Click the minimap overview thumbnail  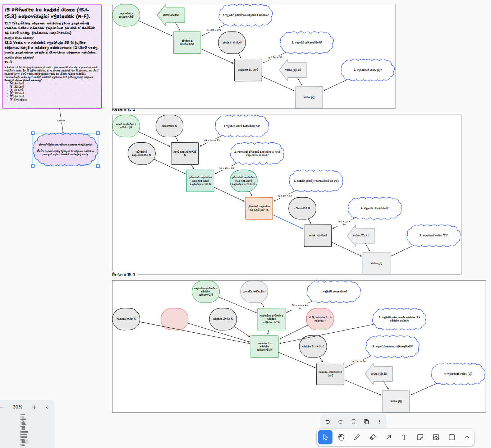[x=24, y=430]
